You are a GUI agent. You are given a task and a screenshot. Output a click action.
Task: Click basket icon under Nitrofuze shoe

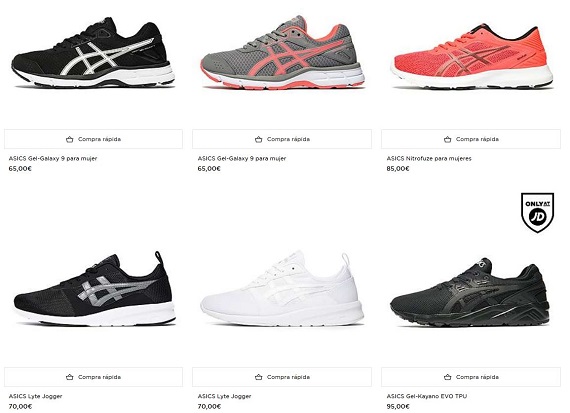(x=447, y=139)
